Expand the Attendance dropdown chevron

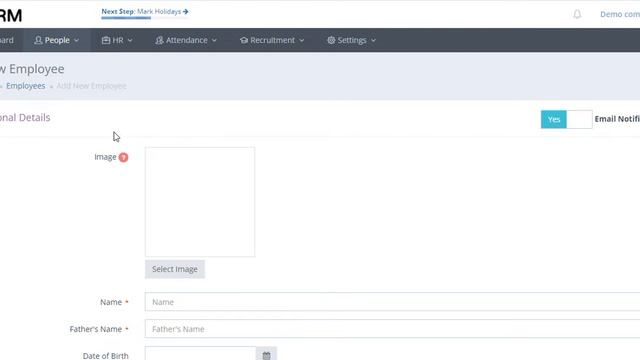coord(214,40)
